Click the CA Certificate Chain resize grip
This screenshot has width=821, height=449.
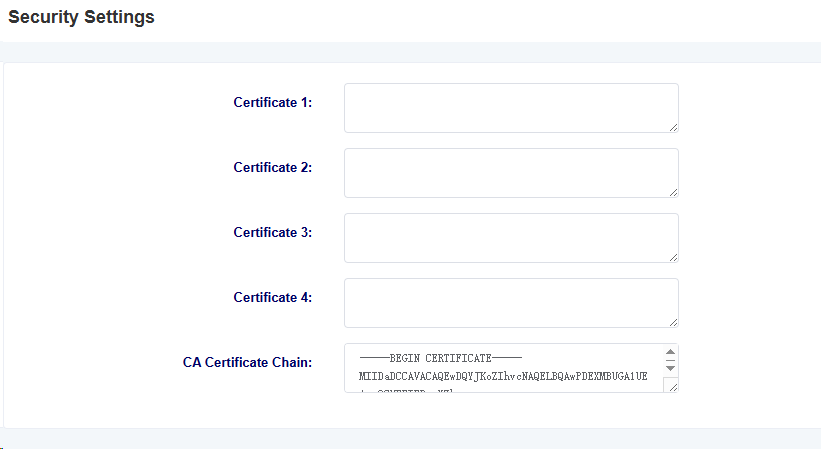(673, 387)
